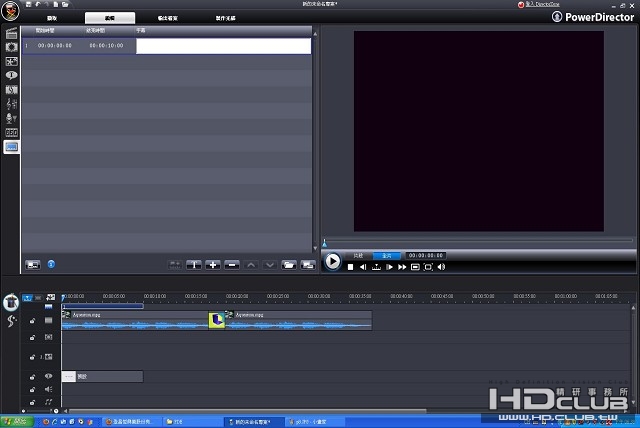Click the import subtitle folder icon
Screen dimensions: 640x428
(288, 265)
